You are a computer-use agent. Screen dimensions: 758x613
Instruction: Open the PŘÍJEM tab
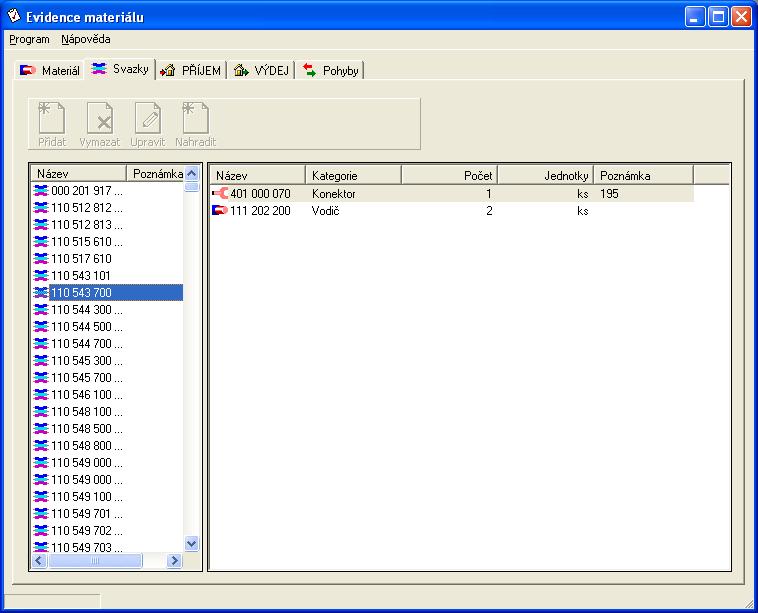(191, 71)
